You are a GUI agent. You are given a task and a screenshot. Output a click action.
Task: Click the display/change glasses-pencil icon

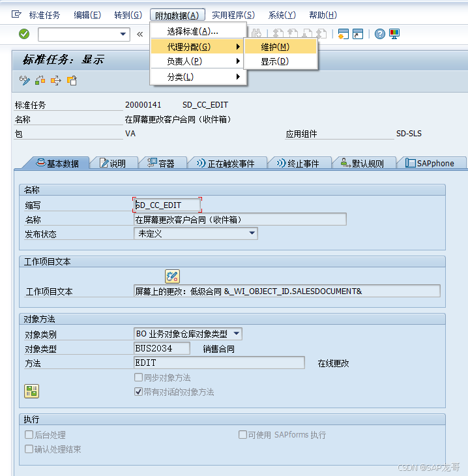(x=25, y=80)
